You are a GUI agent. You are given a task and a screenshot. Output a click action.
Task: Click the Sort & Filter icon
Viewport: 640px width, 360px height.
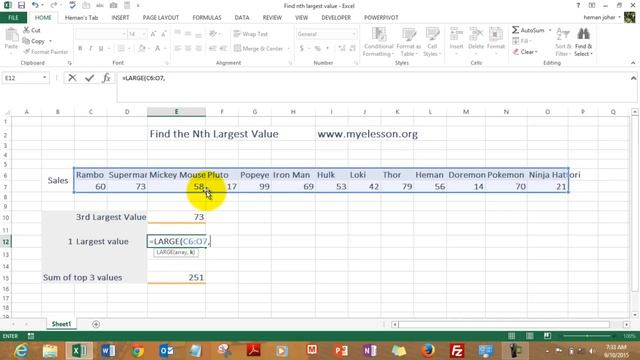563,34
